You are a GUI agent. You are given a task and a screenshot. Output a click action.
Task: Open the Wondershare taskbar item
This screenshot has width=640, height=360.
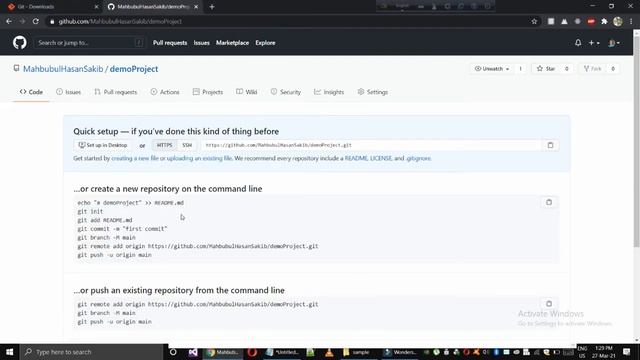pyautogui.click(x=400, y=352)
